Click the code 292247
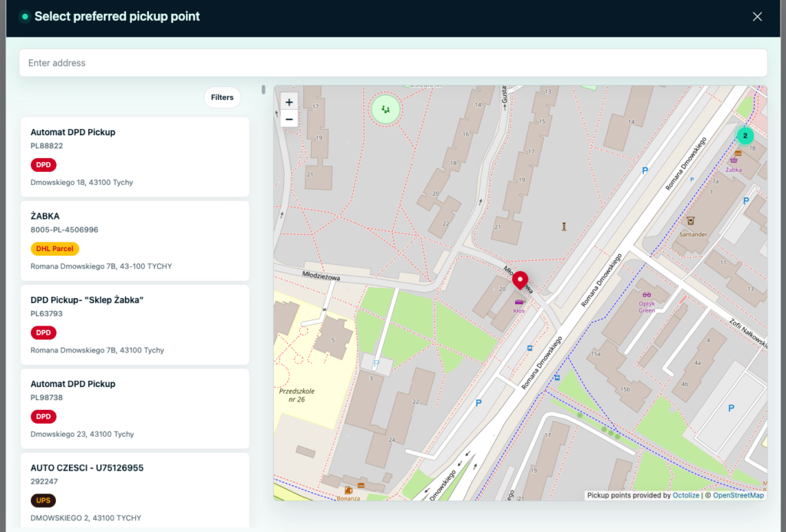This screenshot has width=786, height=532. point(44,481)
